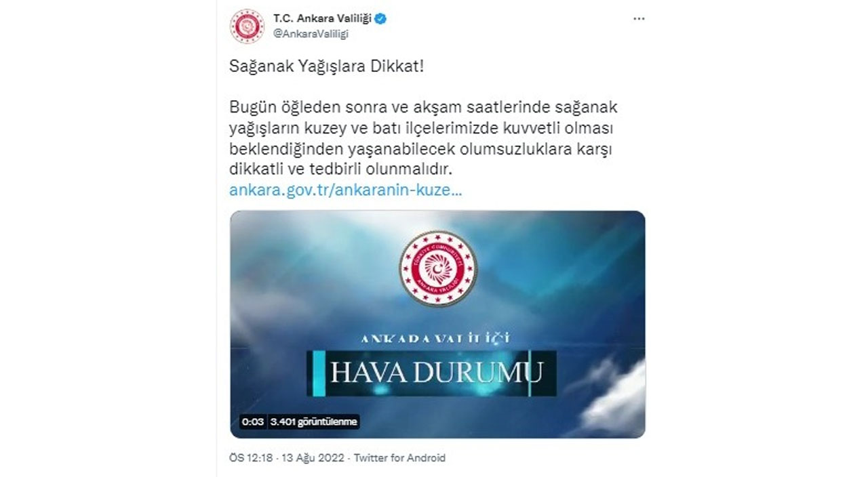
Task: Open the @AnkaraValiligi handle link
Action: tap(311, 34)
